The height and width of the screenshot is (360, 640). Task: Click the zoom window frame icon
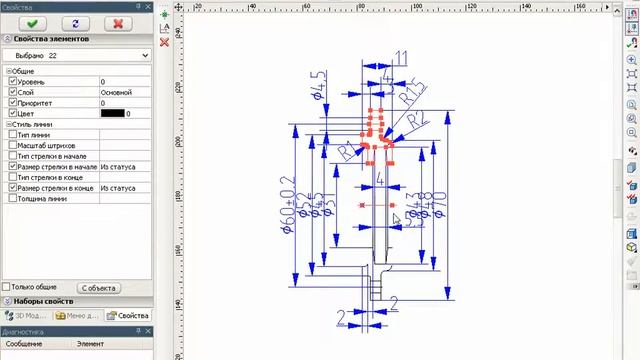click(x=632, y=74)
